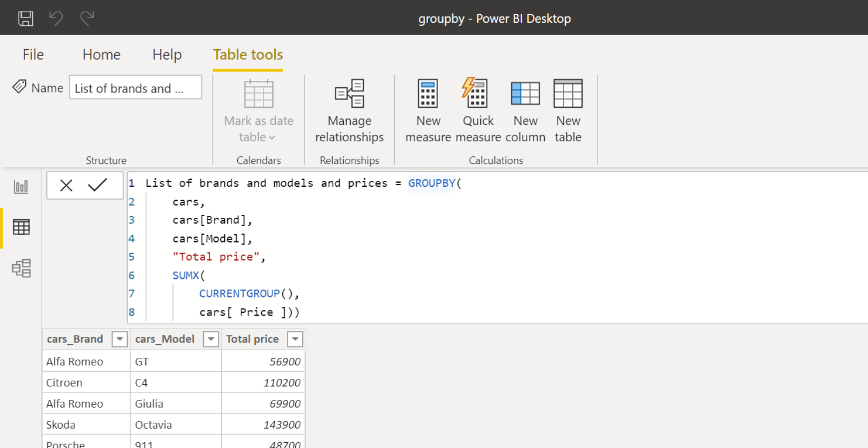This screenshot has height=448, width=868.
Task: Click CURRENTGROUP() in the formula
Action: point(246,293)
